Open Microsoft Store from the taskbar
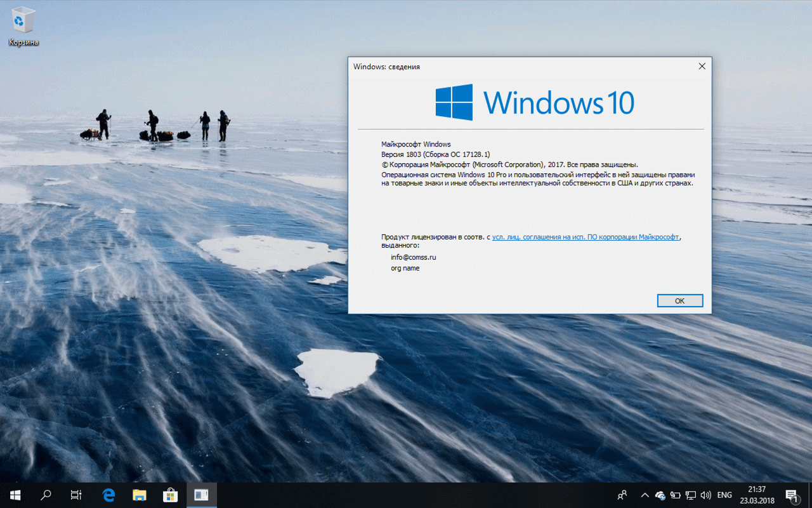 pos(170,495)
